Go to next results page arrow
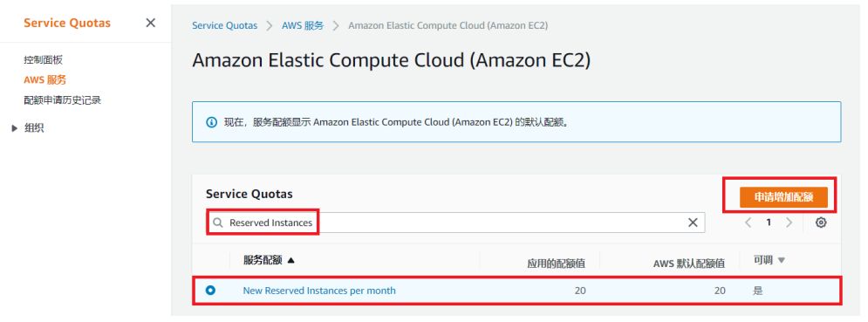 pyautogui.click(x=789, y=223)
